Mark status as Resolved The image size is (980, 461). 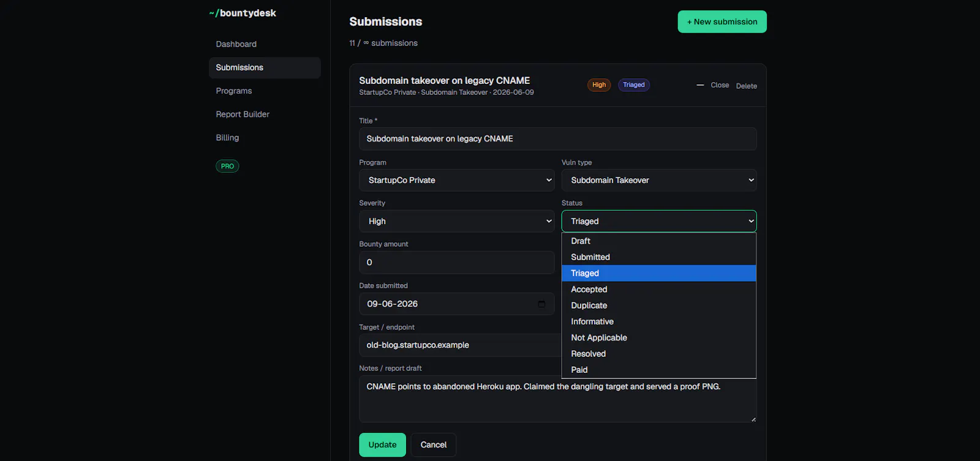659,354
